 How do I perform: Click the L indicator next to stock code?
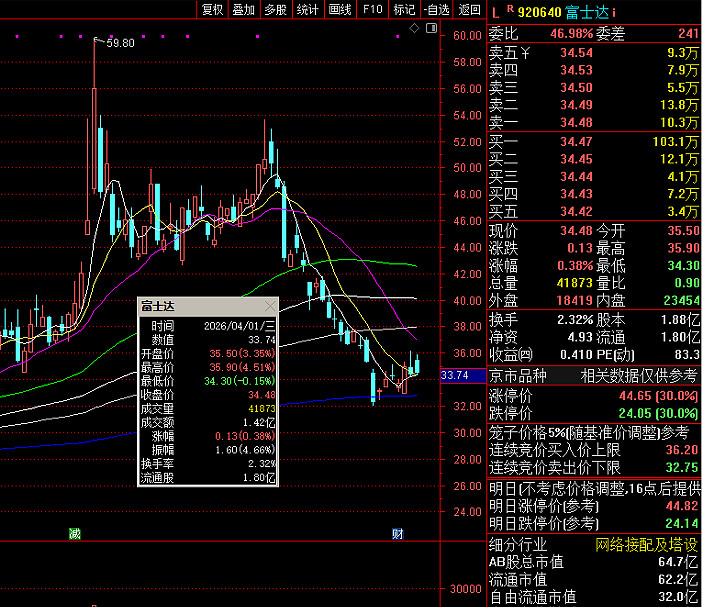pos(495,13)
